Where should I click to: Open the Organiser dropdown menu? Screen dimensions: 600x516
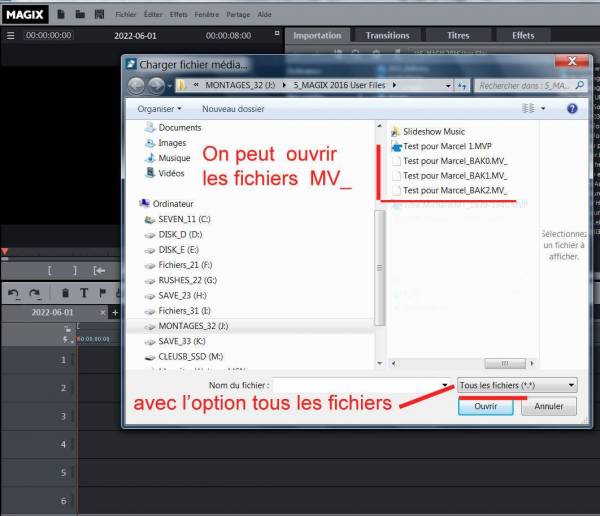coord(160,108)
